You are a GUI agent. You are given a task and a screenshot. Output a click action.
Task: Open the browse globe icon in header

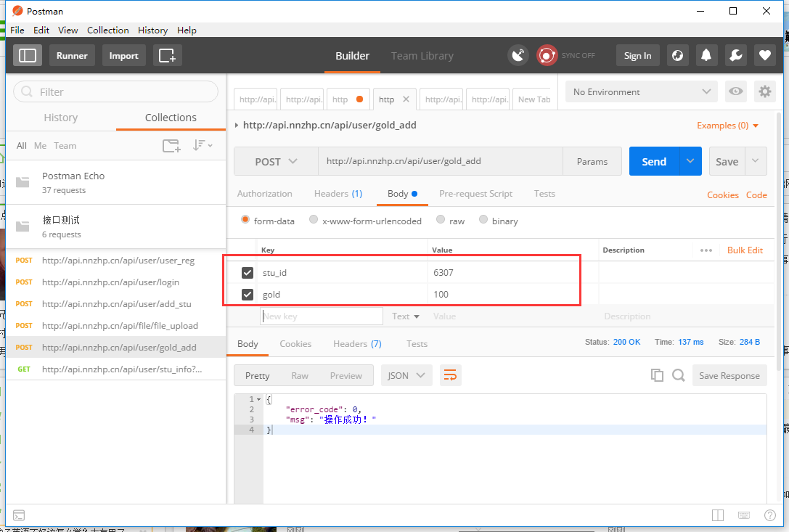(x=677, y=55)
